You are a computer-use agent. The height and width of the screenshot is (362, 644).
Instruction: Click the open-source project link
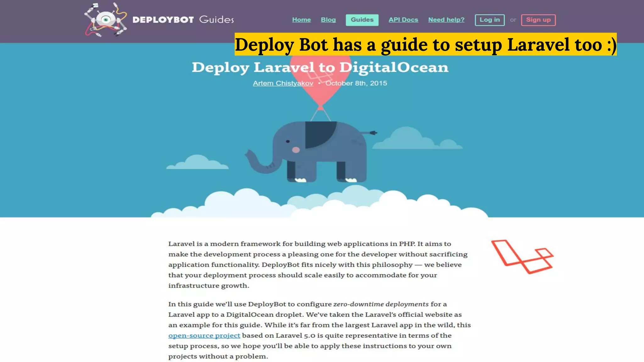[x=204, y=335]
